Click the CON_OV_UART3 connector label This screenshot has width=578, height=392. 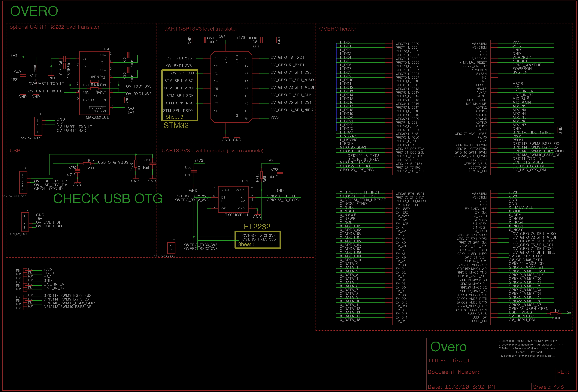coord(164,256)
